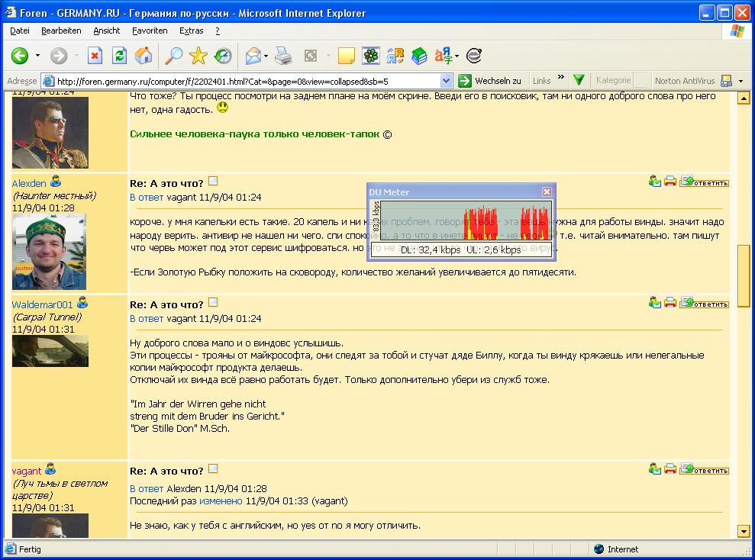755x560 pixels.
Task: Click the user profile icon beside Waldemar001
Action: (82, 303)
